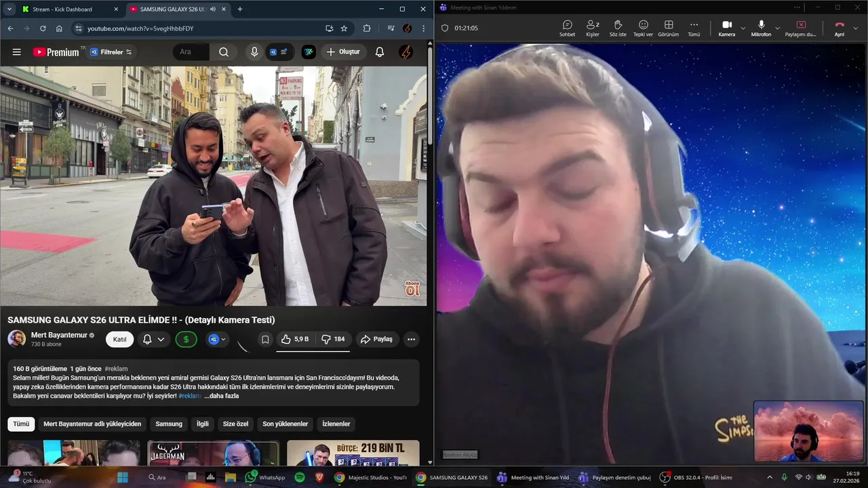This screenshot has width=868, height=488.
Task: Select Mert Bayantemur adlı yükleyiciden chip
Action: (x=92, y=424)
